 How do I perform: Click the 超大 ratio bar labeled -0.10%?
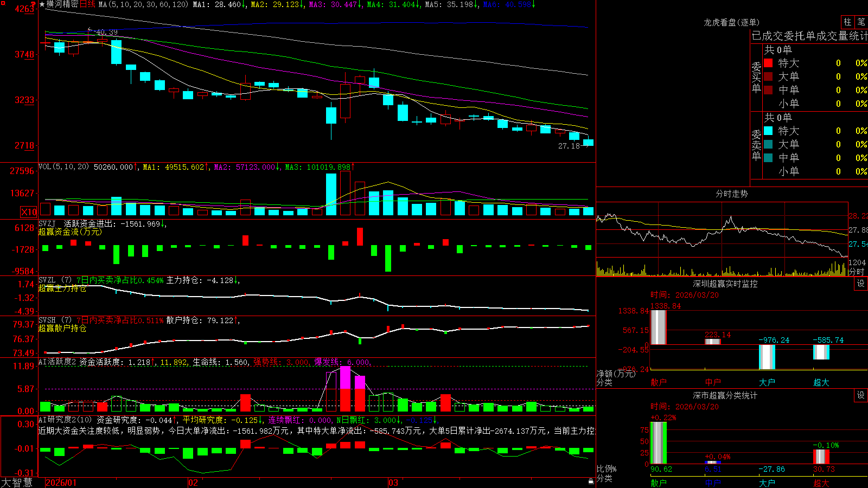[x=821, y=457]
